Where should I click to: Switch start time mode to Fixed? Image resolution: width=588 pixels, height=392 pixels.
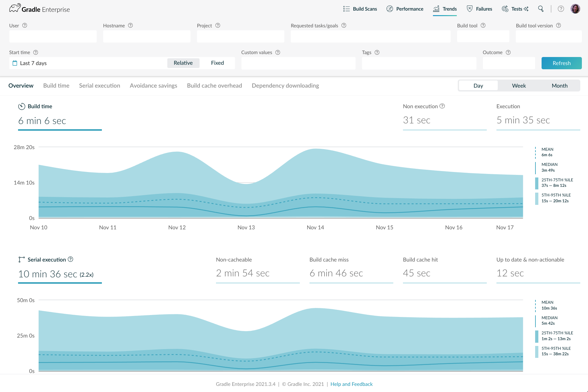coord(217,63)
